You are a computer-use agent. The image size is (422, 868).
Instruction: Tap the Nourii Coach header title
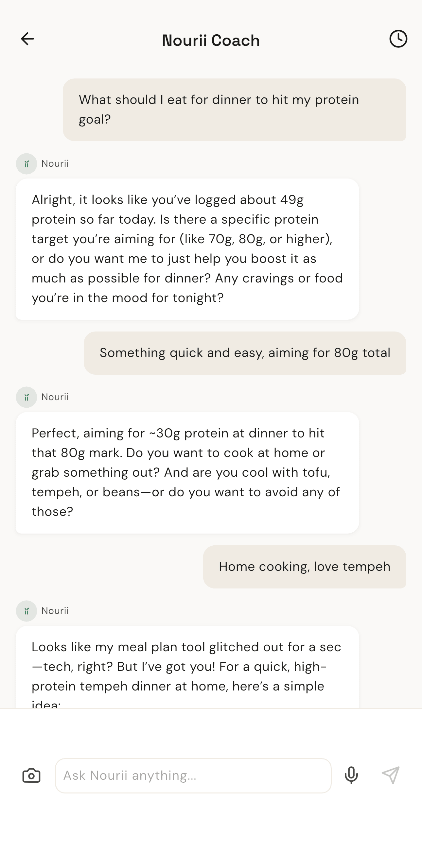coord(211,40)
